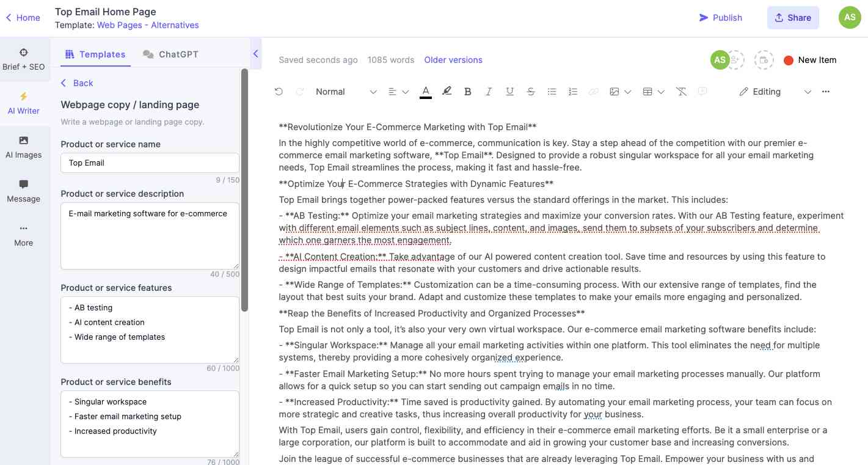Apply text highlight color
This screenshot has width=868, height=465.
point(447,91)
